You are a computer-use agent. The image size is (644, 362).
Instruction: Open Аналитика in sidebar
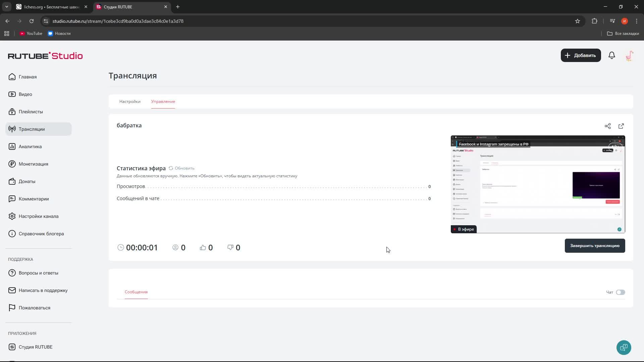coord(30,146)
